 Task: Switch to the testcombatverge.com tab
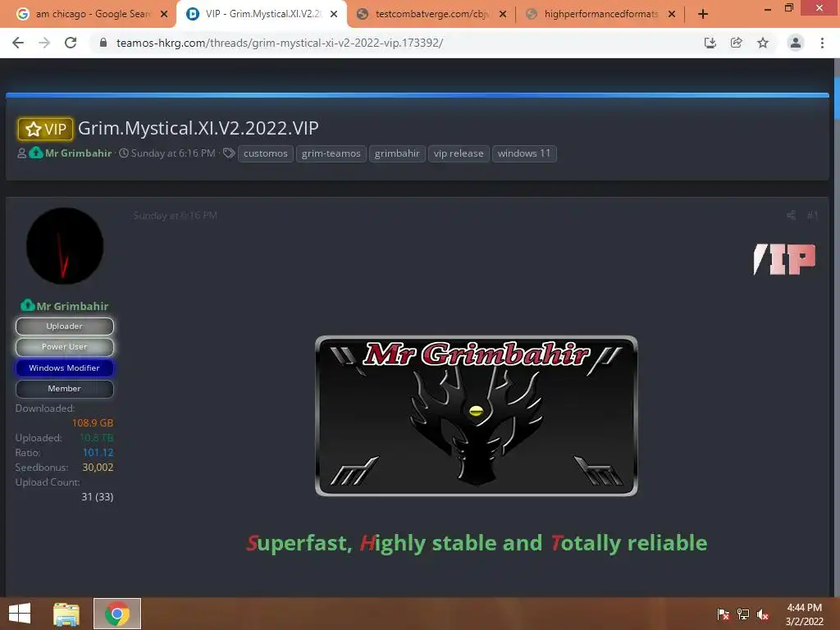[431, 15]
